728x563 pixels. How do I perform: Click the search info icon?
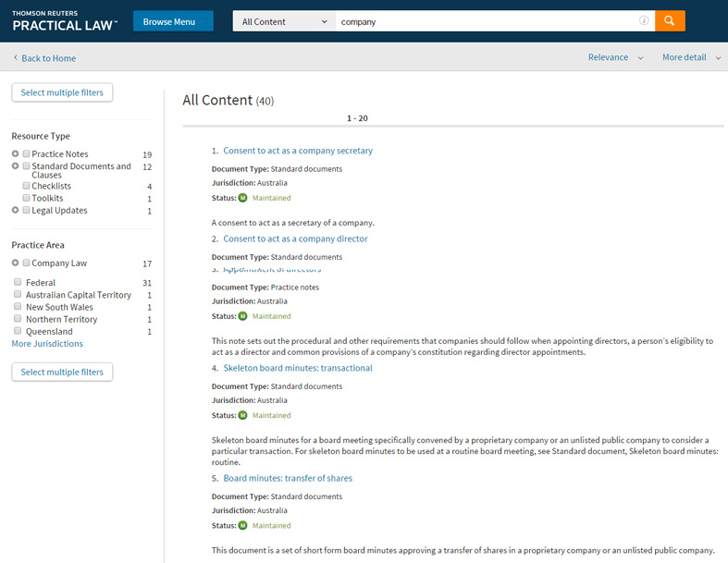pyautogui.click(x=644, y=21)
